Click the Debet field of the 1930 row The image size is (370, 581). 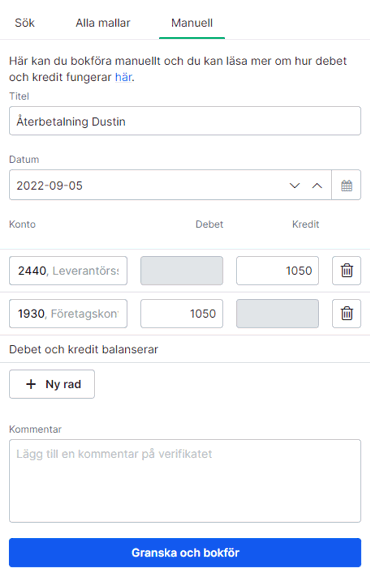point(181,313)
